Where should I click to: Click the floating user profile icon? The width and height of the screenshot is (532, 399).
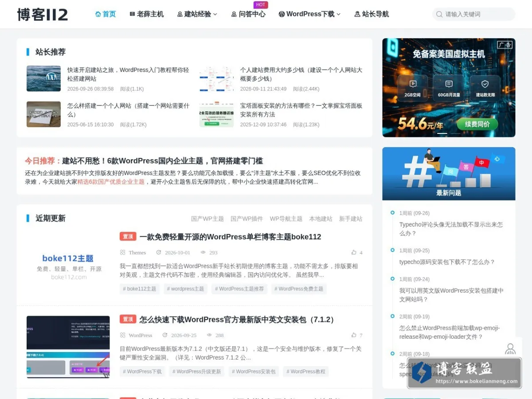click(510, 349)
